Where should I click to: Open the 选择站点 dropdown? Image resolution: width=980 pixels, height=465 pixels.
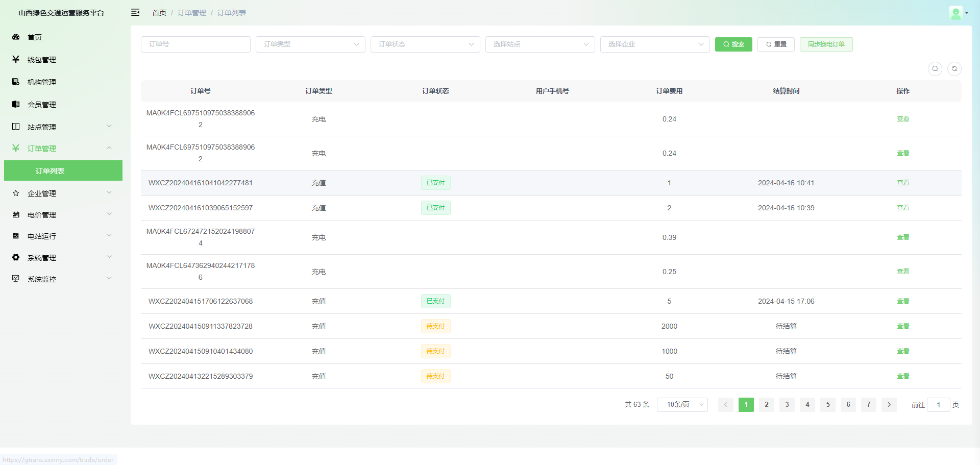coord(540,44)
